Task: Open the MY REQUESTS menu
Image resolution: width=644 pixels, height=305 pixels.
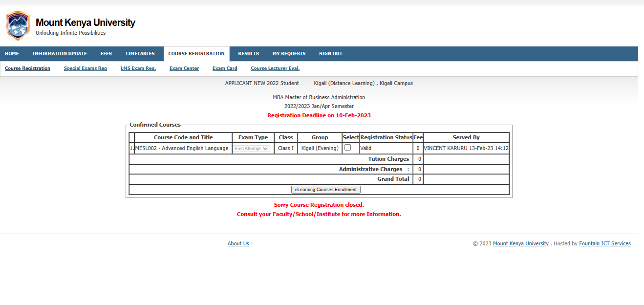Action: (x=289, y=54)
